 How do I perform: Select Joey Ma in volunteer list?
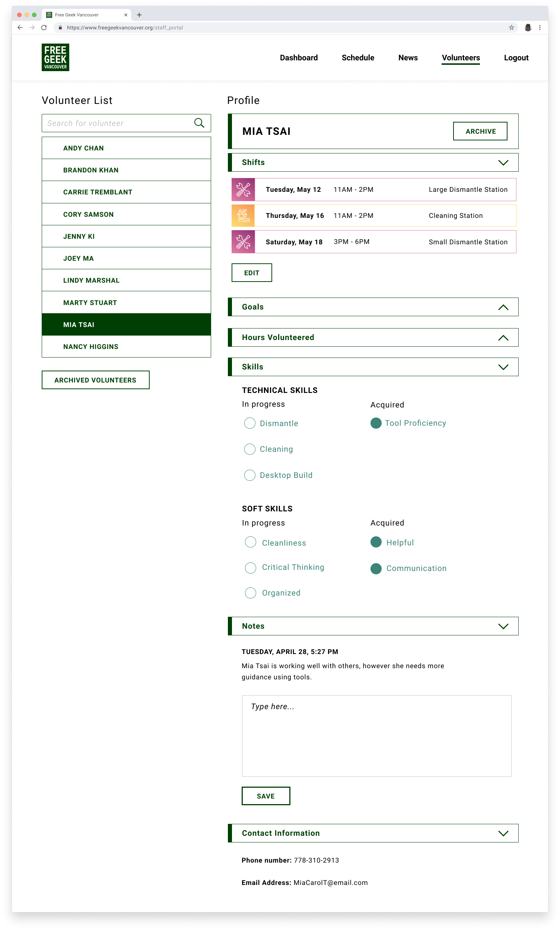point(127,258)
